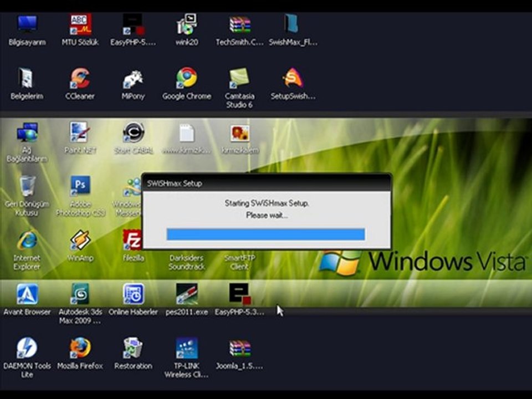Click the pes2011.exe icon

[x=187, y=294]
